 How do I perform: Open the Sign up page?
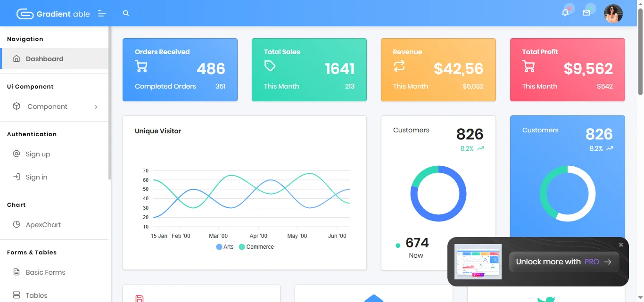tap(55, 154)
